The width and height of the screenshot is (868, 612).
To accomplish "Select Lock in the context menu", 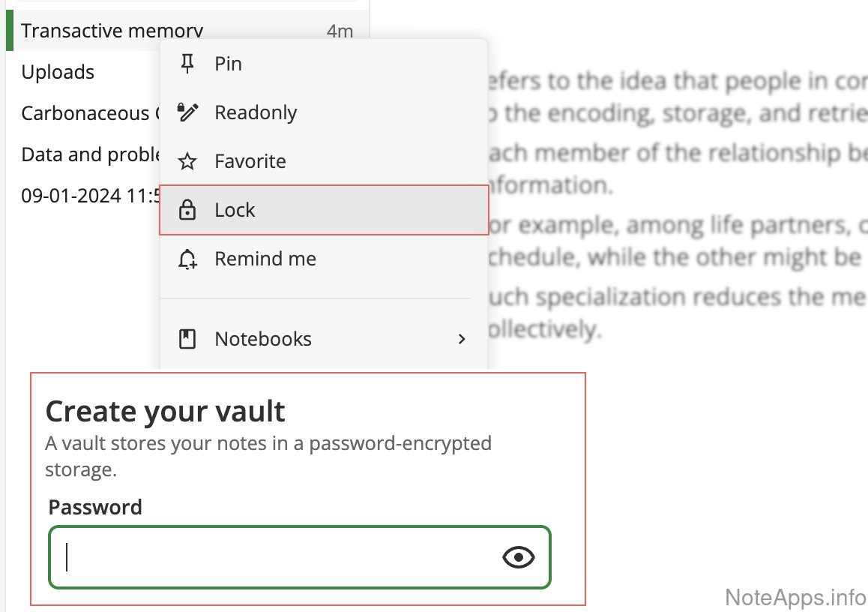I will [x=235, y=211].
